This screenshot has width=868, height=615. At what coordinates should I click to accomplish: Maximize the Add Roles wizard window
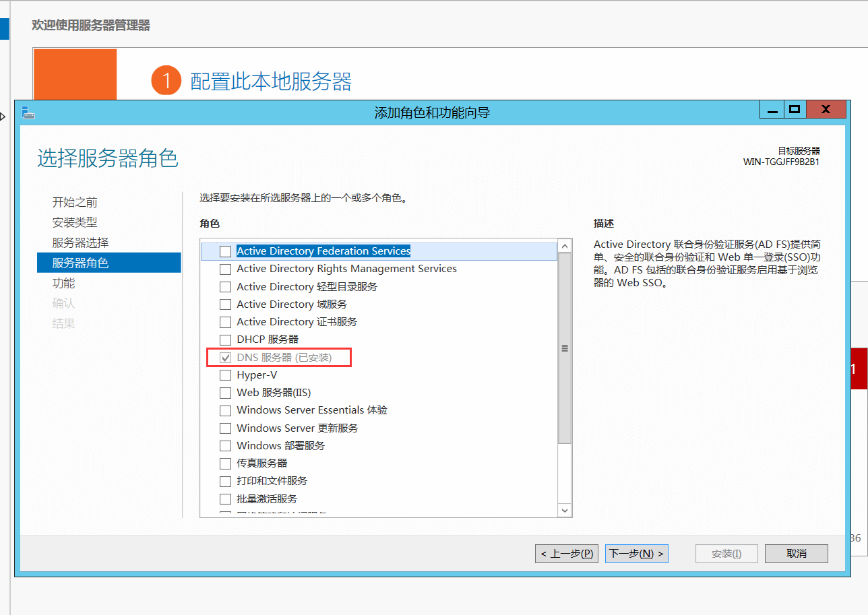[795, 110]
